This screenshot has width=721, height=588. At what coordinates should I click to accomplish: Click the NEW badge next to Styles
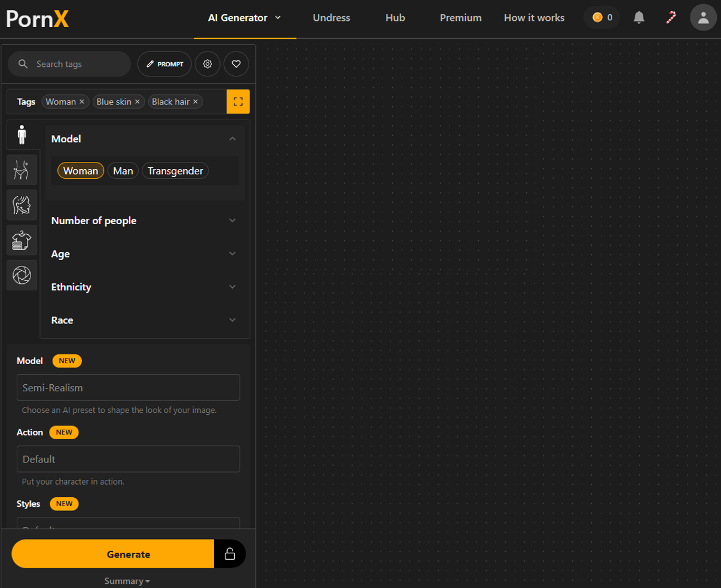pyautogui.click(x=64, y=504)
